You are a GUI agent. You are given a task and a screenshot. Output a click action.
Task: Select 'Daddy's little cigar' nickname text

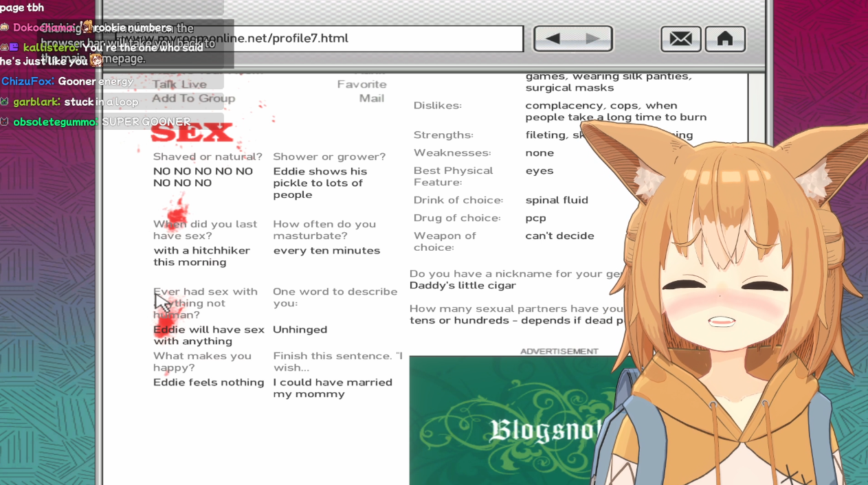463,286
